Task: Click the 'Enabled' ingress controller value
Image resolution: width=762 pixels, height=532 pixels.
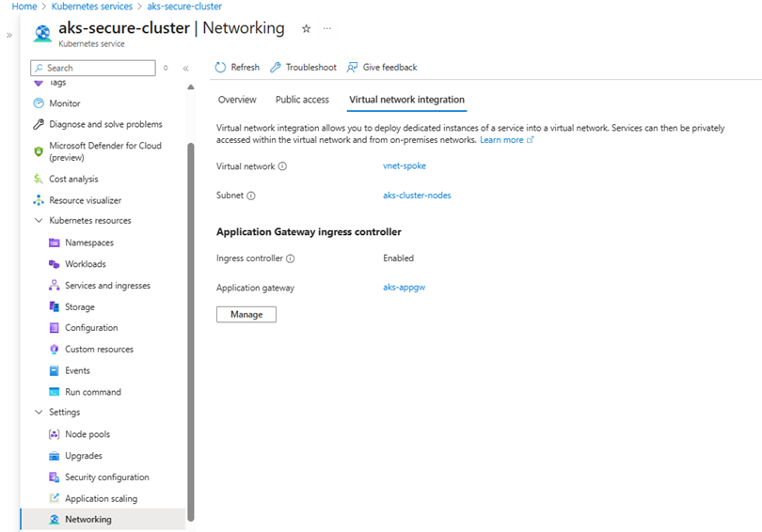Action: pos(399,258)
